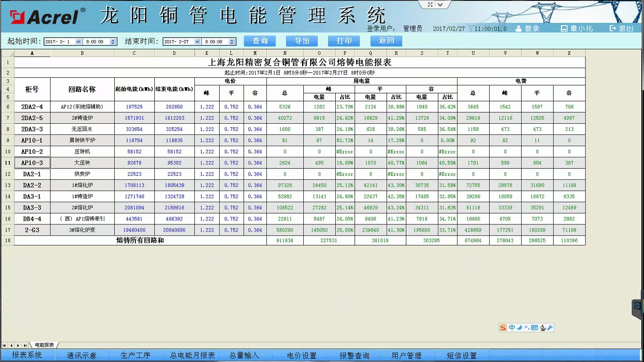The image size is (644, 362).
Task: Open 电价设置 in bottom menu bar
Action: pos(302,355)
